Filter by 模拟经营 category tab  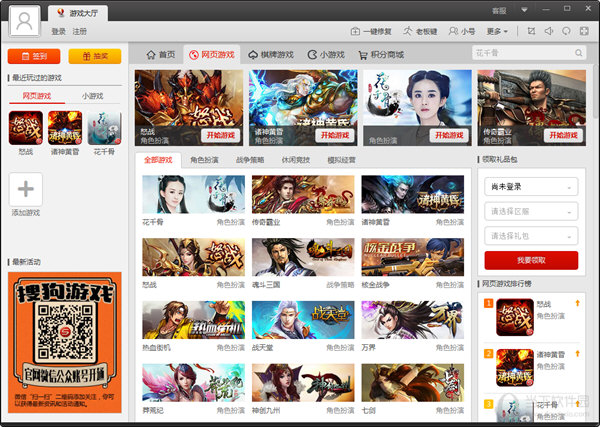(341, 160)
